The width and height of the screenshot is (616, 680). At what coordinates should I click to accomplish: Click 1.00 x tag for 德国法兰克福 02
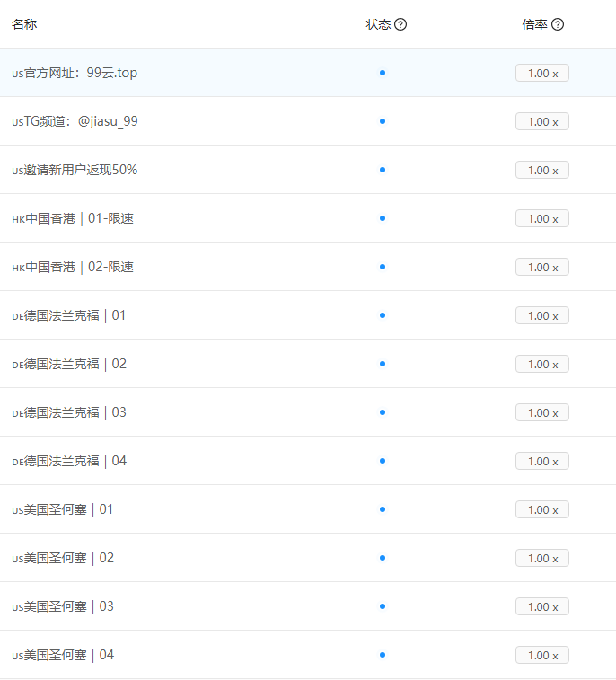pyautogui.click(x=541, y=364)
